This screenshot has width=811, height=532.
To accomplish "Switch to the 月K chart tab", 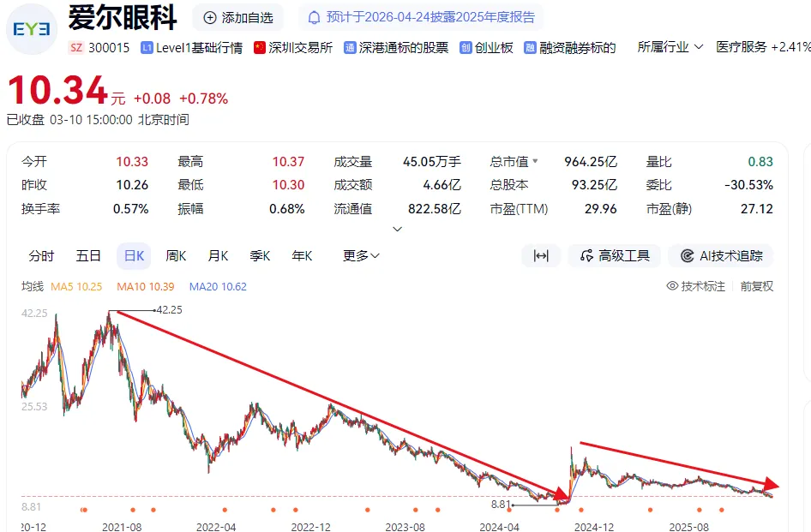I will point(218,256).
